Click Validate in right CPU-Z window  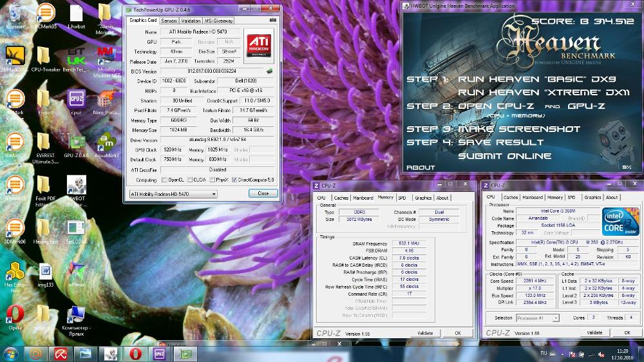click(594, 333)
